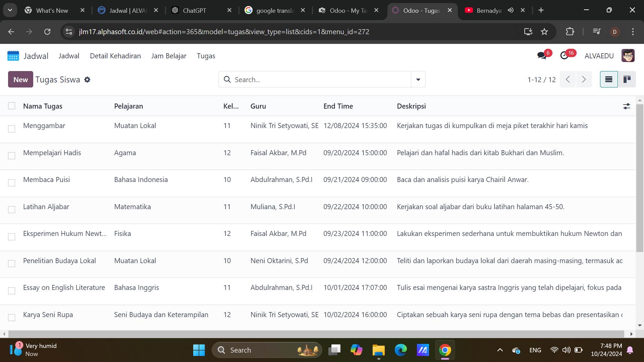Click the Jadwal calendar app icon

click(13, 56)
